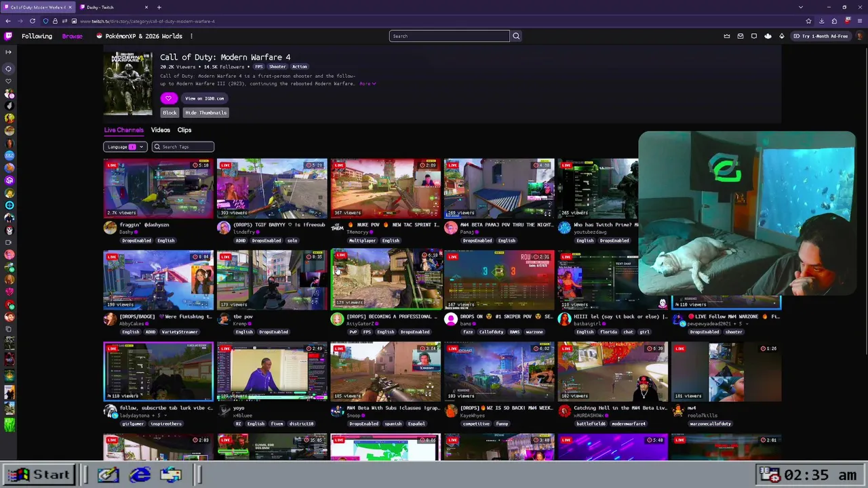Open the Browse page
This screenshot has height=488, width=868.
point(72,36)
